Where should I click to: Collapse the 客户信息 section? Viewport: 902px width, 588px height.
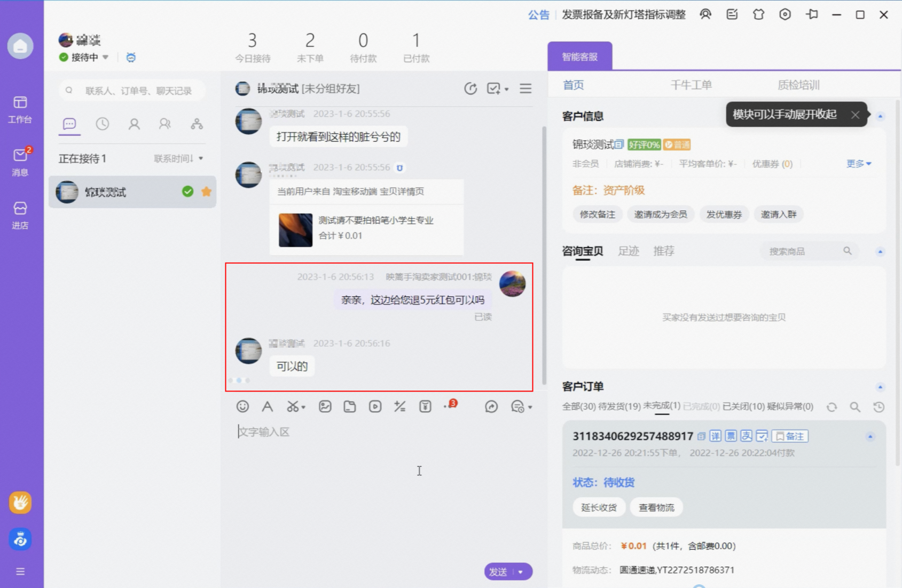click(x=880, y=116)
